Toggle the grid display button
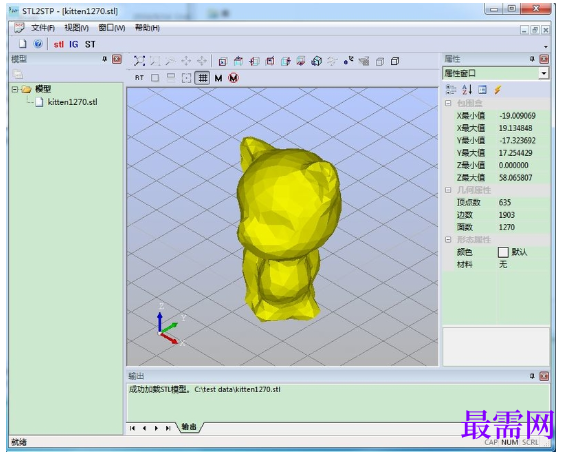The width and height of the screenshot is (573, 456). (x=202, y=78)
